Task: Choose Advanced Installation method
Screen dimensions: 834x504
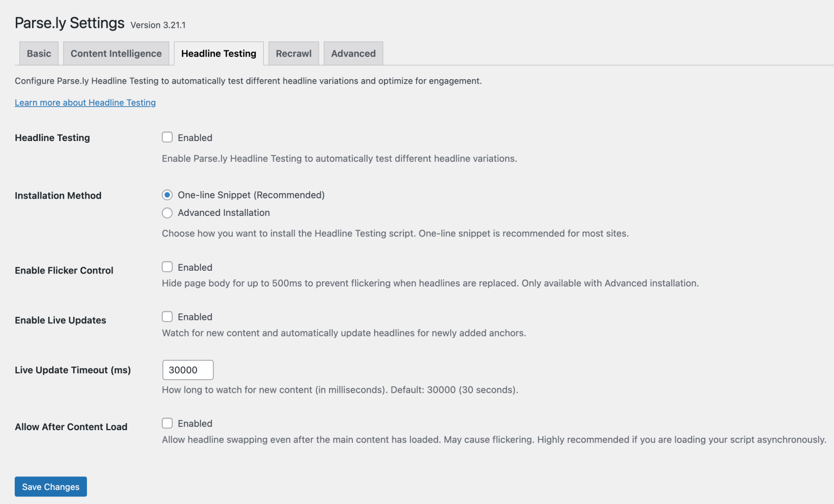Action: tap(167, 213)
